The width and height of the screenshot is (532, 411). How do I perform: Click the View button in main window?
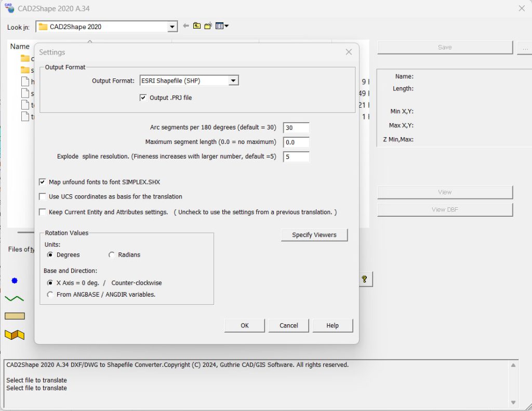coord(445,192)
